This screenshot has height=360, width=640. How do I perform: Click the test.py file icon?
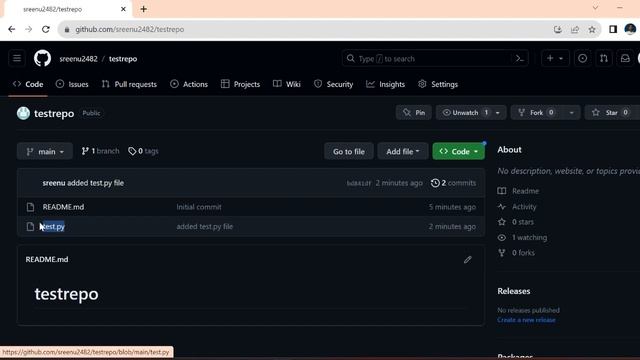coord(30,227)
